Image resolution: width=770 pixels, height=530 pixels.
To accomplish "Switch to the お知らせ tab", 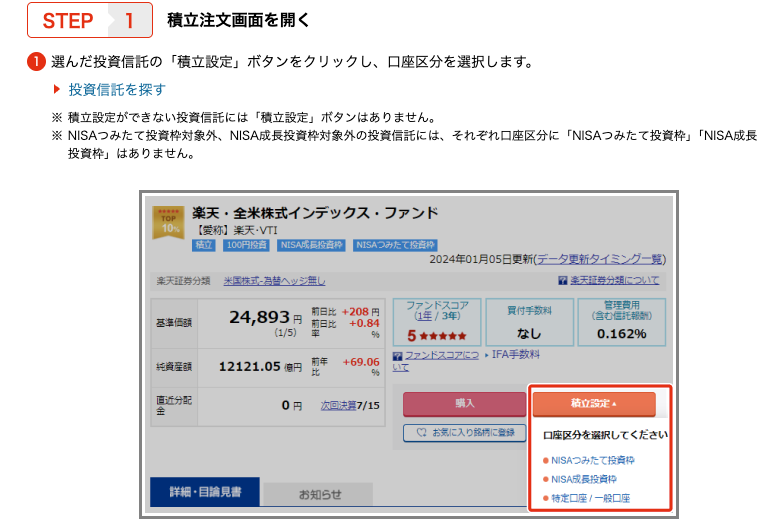I will tap(320, 494).
